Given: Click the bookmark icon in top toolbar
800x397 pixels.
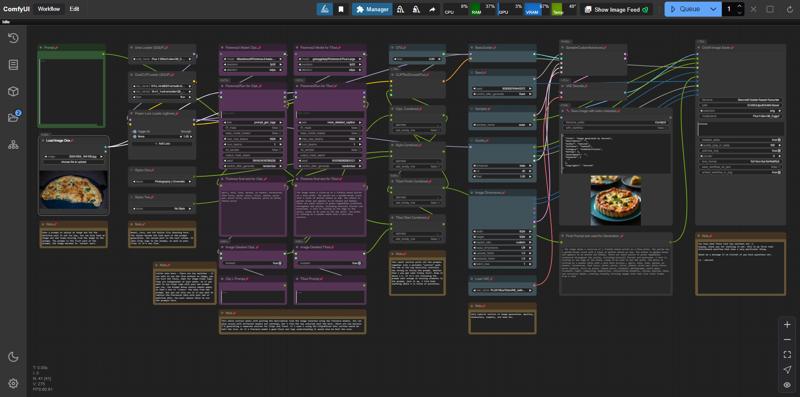Looking at the screenshot, I should (x=341, y=9).
